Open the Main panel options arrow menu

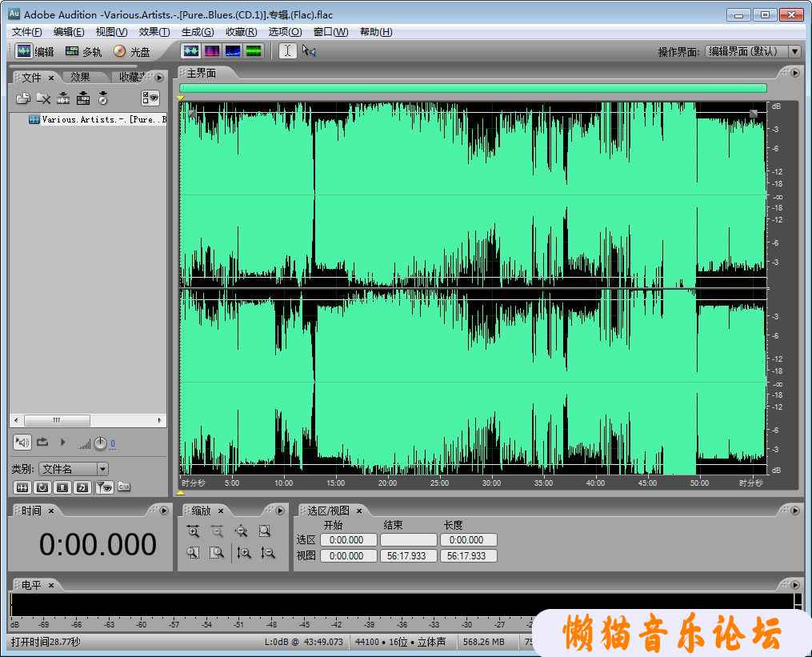pyautogui.click(x=795, y=73)
